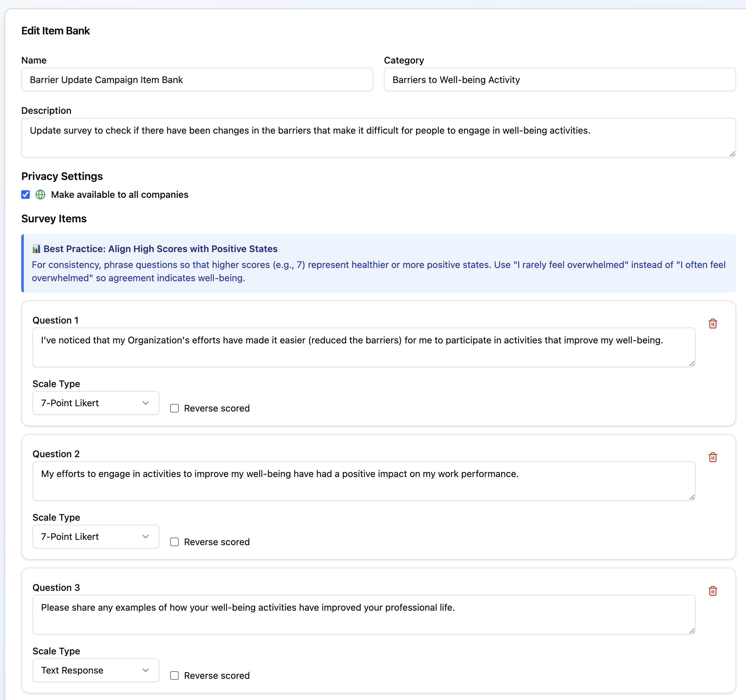Open Question 1 Scale Type dropdown
This screenshot has width=746, height=700.
click(x=96, y=403)
